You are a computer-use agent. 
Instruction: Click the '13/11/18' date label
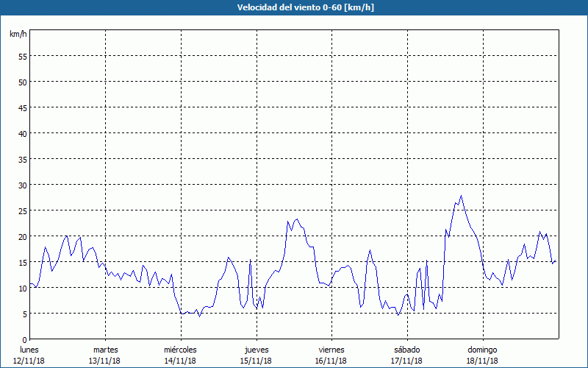pyautogui.click(x=104, y=361)
